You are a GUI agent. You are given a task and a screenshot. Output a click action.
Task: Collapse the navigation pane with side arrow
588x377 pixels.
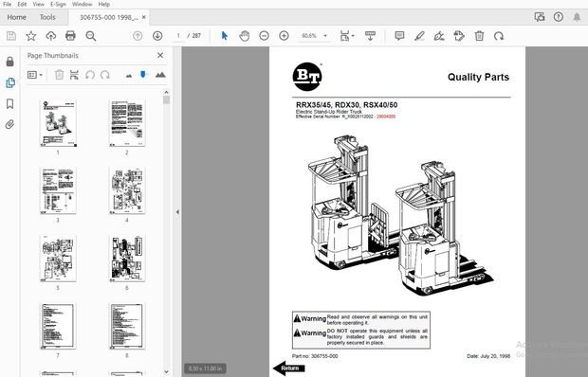(x=177, y=212)
